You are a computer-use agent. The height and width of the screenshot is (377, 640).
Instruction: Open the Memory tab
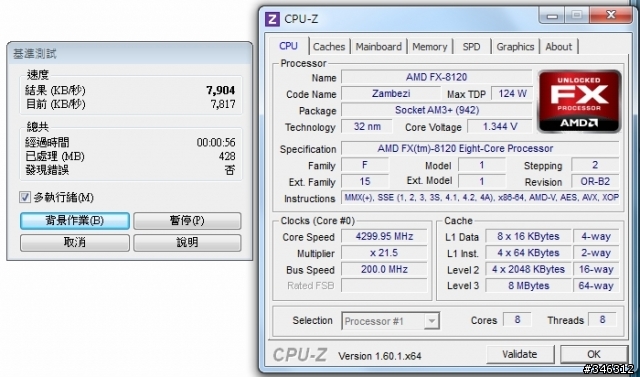point(429,47)
